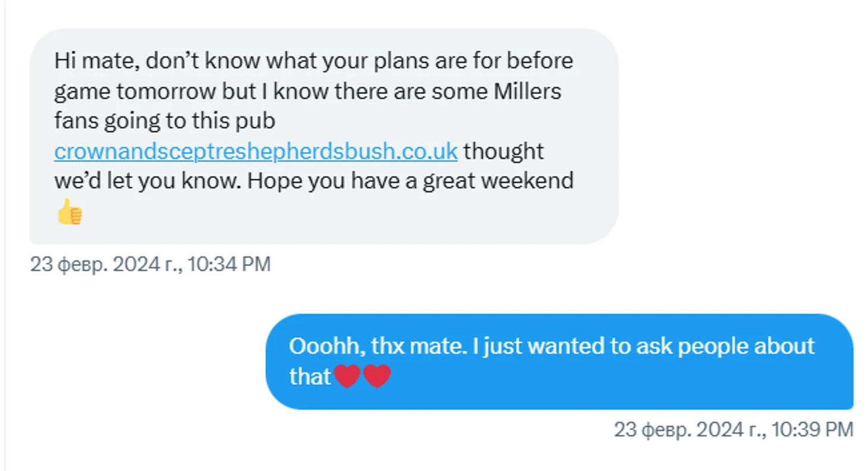868x471 pixels.
Task: Click the word "that" before the hearts
Action: pyautogui.click(x=309, y=376)
